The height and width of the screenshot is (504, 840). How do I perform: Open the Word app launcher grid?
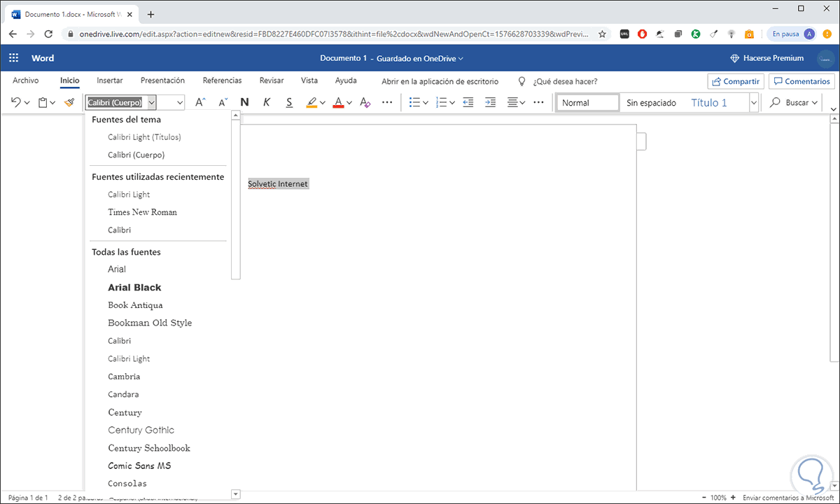14,58
